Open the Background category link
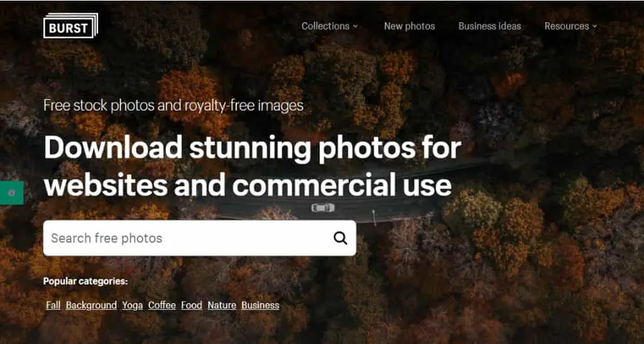Image resolution: width=644 pixels, height=344 pixels. (x=91, y=306)
